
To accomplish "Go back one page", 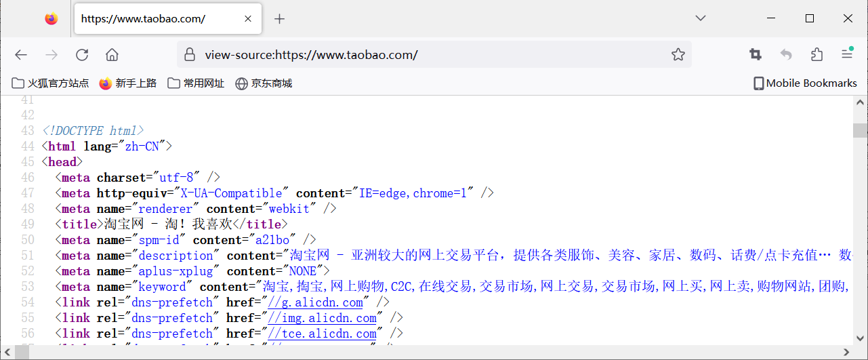I will click(21, 55).
